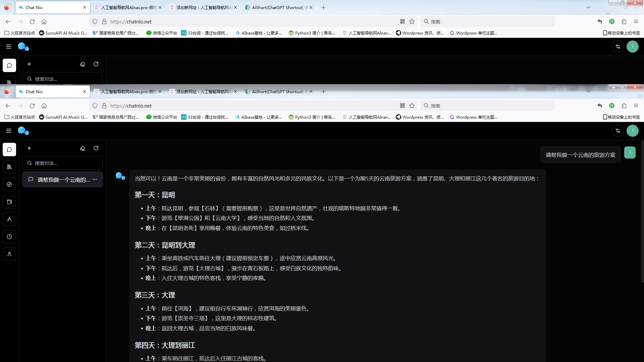This screenshot has height=362, width=644.
Task: Click the user profile icon in sidebar
Action: [9, 254]
